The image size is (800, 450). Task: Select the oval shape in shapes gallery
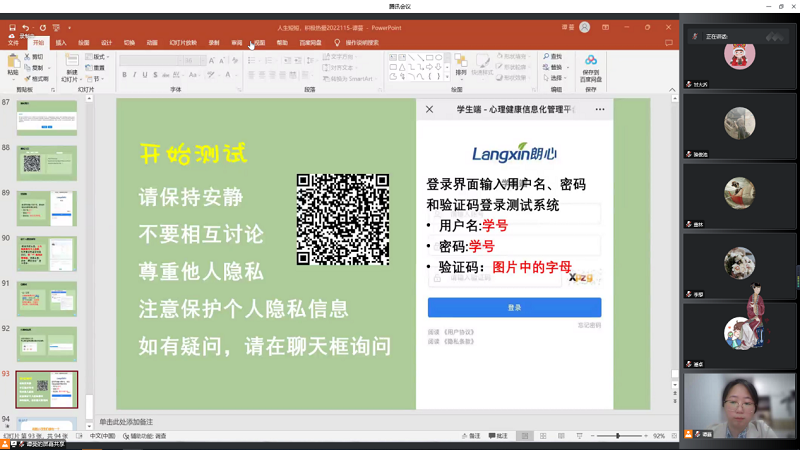[x=439, y=58]
